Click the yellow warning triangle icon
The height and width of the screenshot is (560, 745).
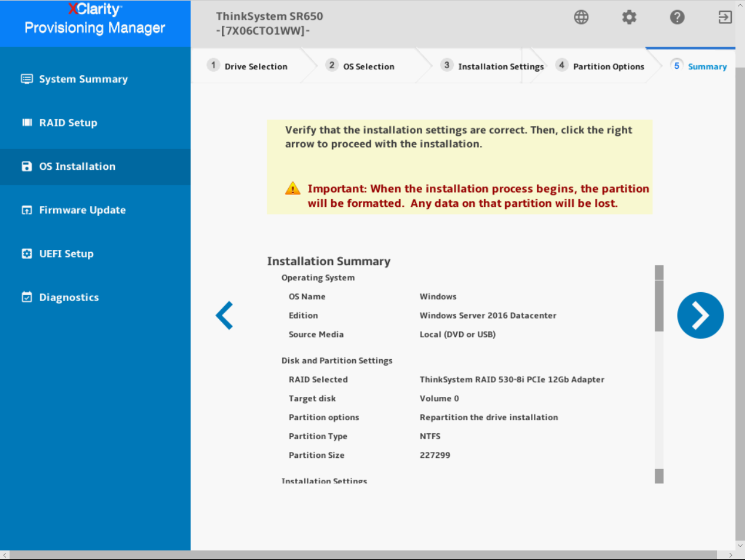click(292, 189)
